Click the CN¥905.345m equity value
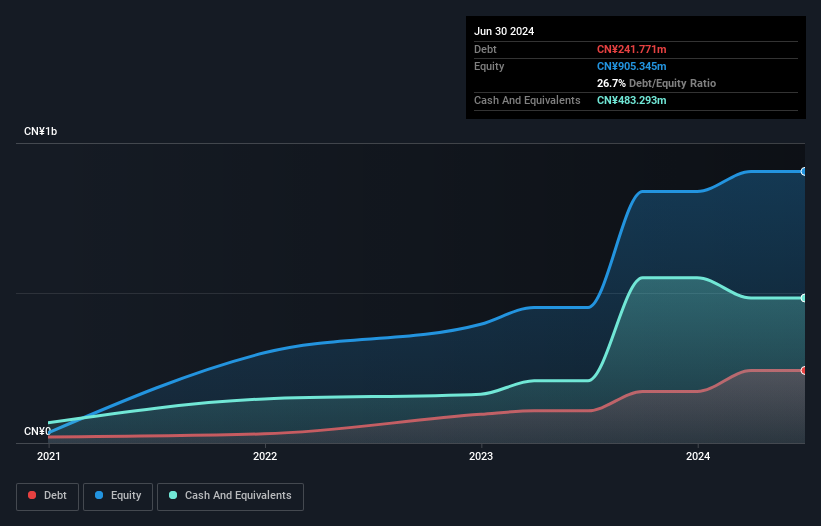 (631, 66)
